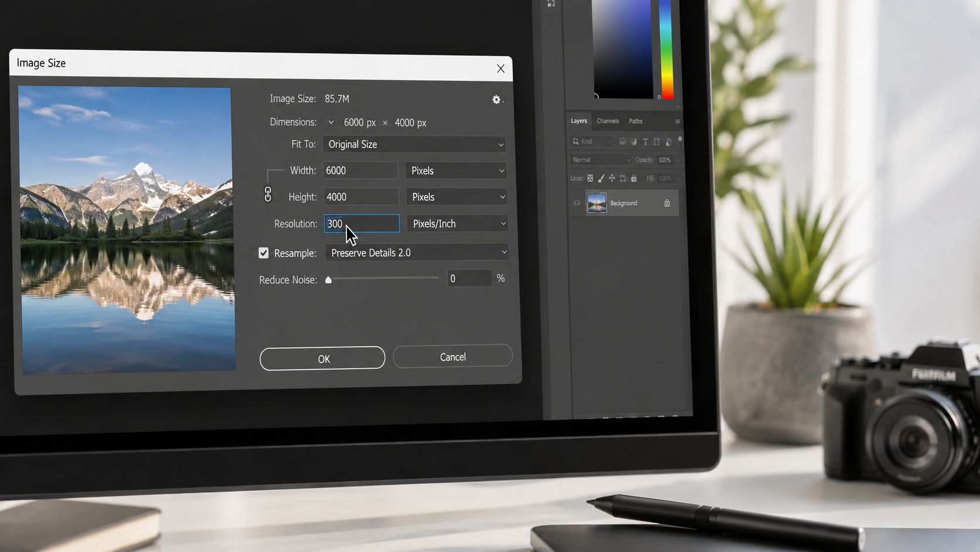The image size is (980, 552).
Task: Expand the Dimensions units chevron
Action: click(331, 122)
